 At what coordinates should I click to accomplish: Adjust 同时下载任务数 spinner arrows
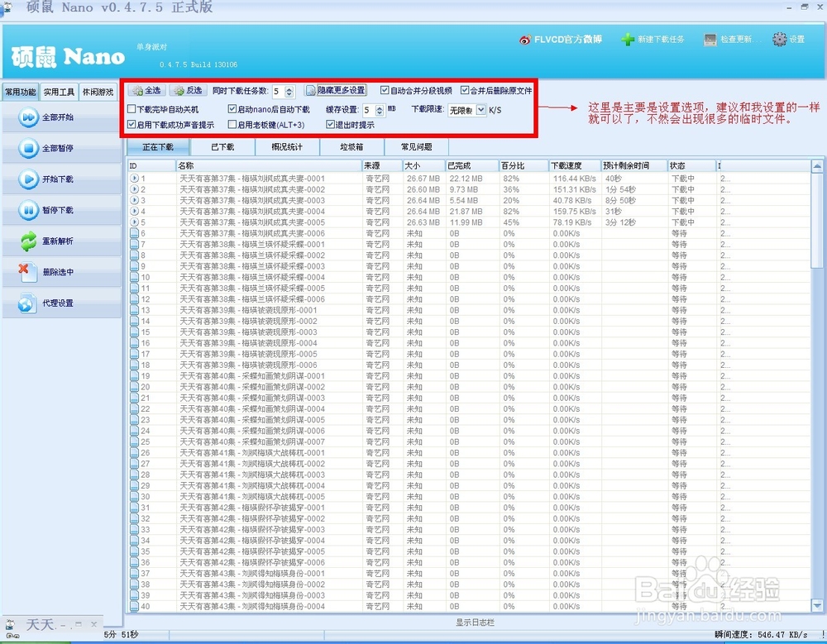289,92
